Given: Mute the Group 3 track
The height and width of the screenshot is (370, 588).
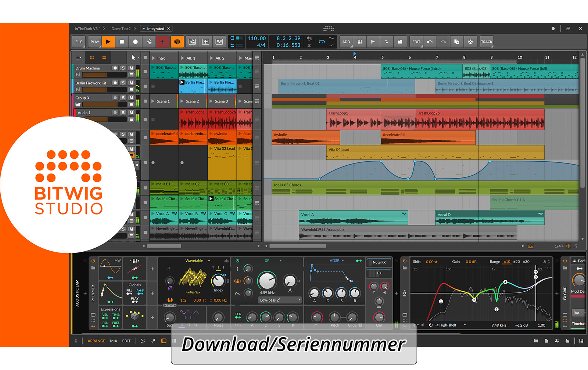Looking at the screenshot, I should click(x=131, y=98).
